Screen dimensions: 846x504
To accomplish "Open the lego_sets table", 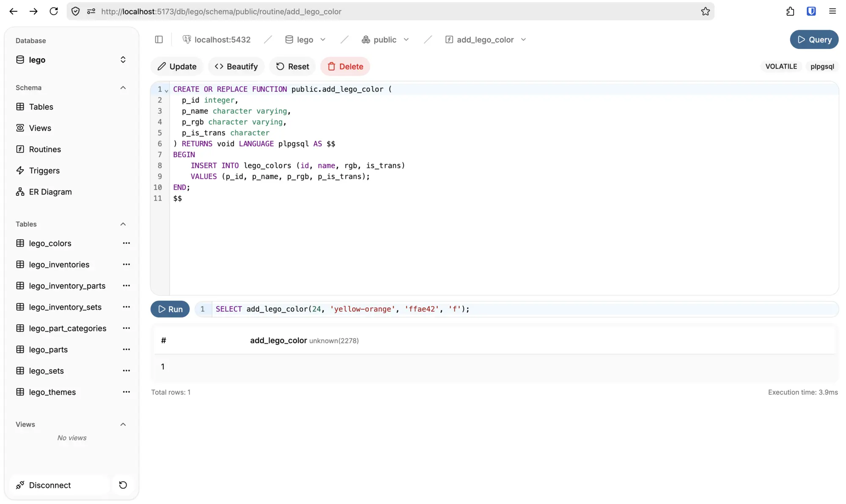I will [x=47, y=371].
